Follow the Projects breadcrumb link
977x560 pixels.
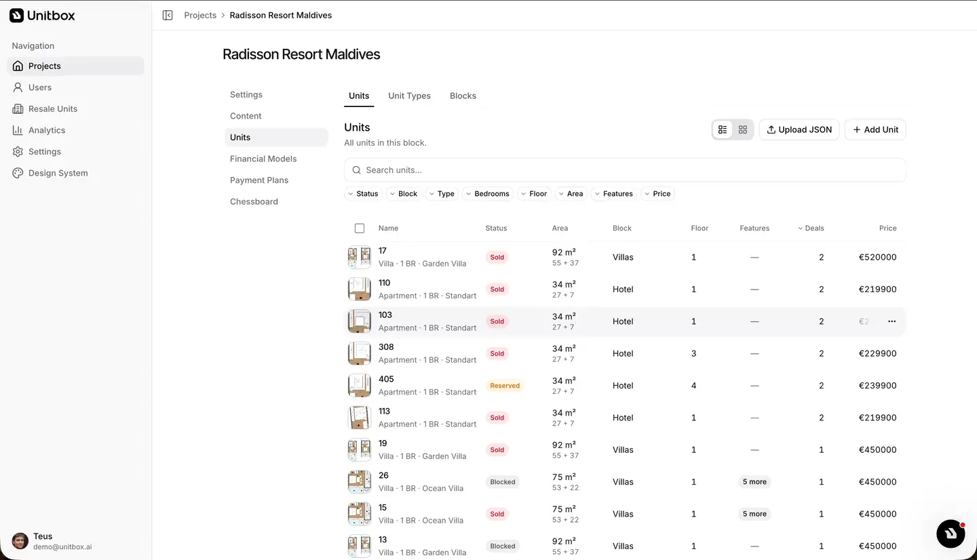tap(200, 15)
